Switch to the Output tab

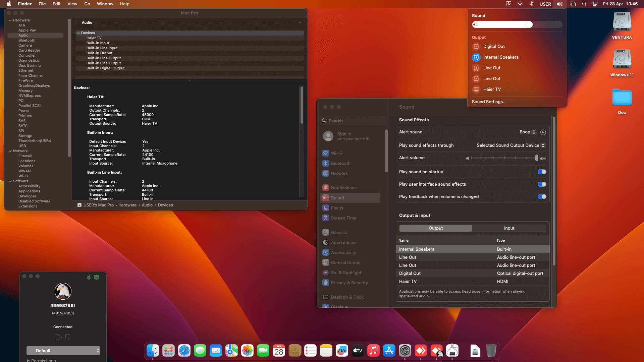tap(436, 228)
